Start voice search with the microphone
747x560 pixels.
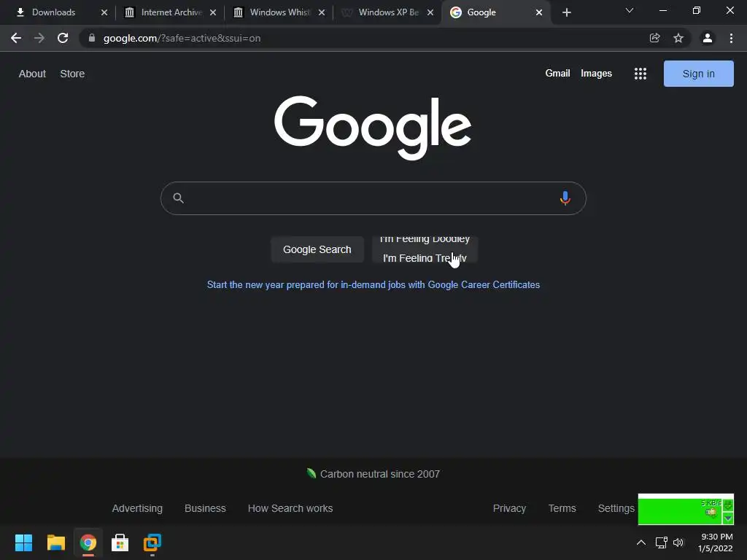pyautogui.click(x=565, y=198)
